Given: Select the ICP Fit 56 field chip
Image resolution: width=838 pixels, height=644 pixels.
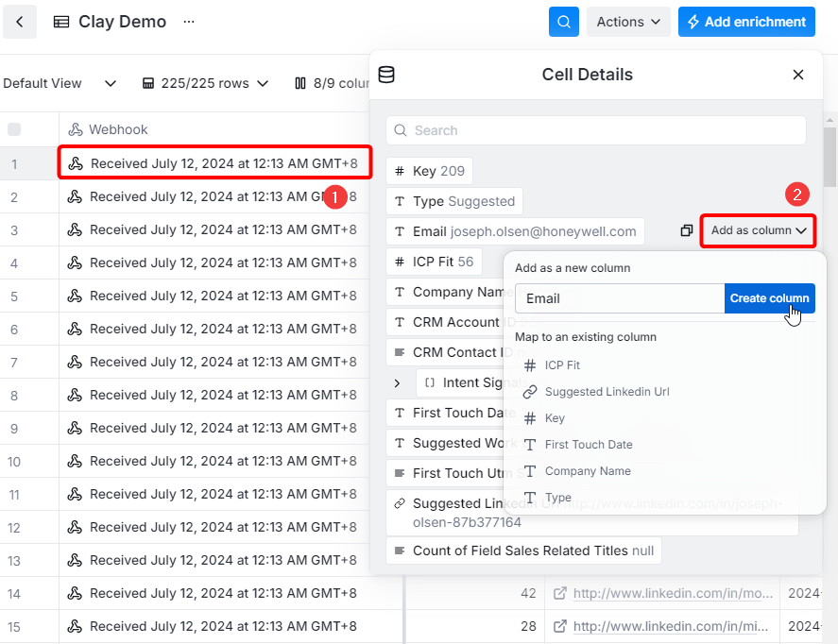Looking at the screenshot, I should [434, 262].
